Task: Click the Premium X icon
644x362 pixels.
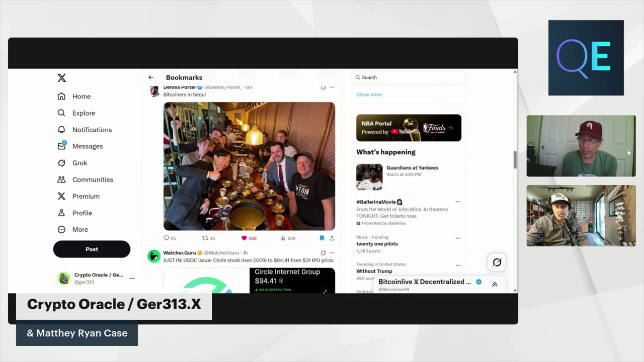Action: (61, 196)
